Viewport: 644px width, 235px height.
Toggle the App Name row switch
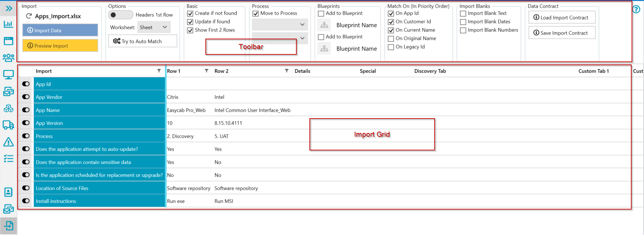tap(26, 110)
